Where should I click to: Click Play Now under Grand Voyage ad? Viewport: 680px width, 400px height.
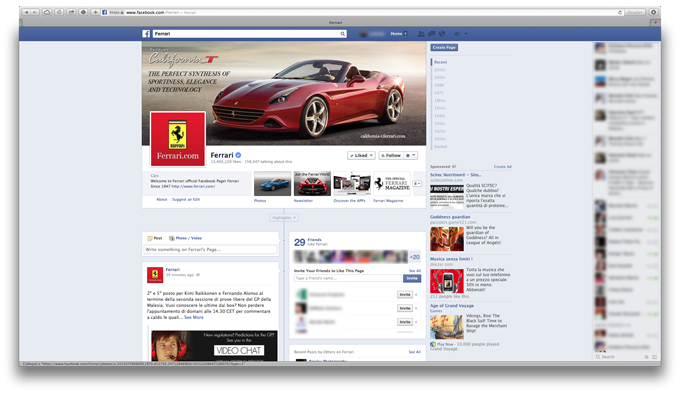pos(445,344)
